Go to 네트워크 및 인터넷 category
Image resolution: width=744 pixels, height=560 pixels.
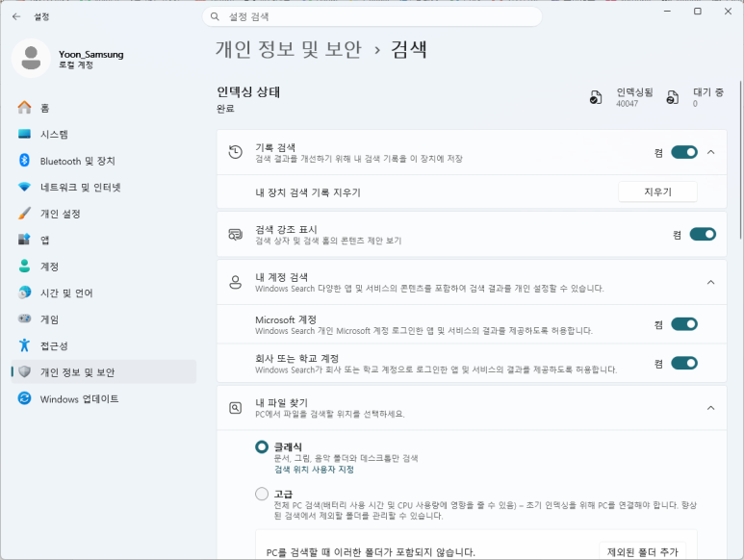click(104, 188)
